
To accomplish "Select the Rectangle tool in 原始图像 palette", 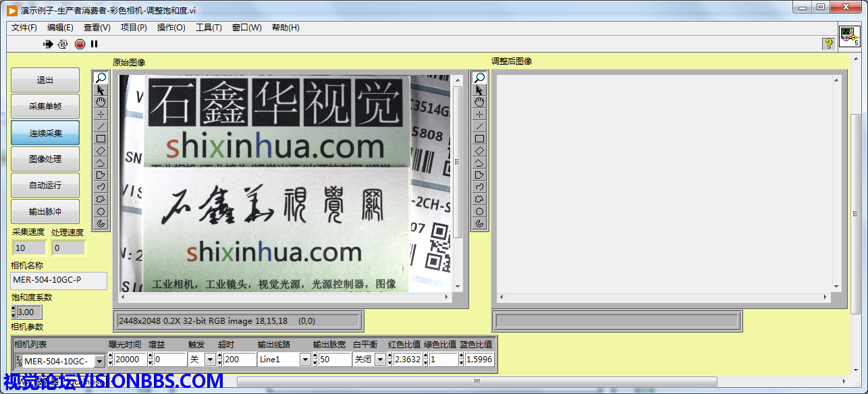I will coord(101,138).
